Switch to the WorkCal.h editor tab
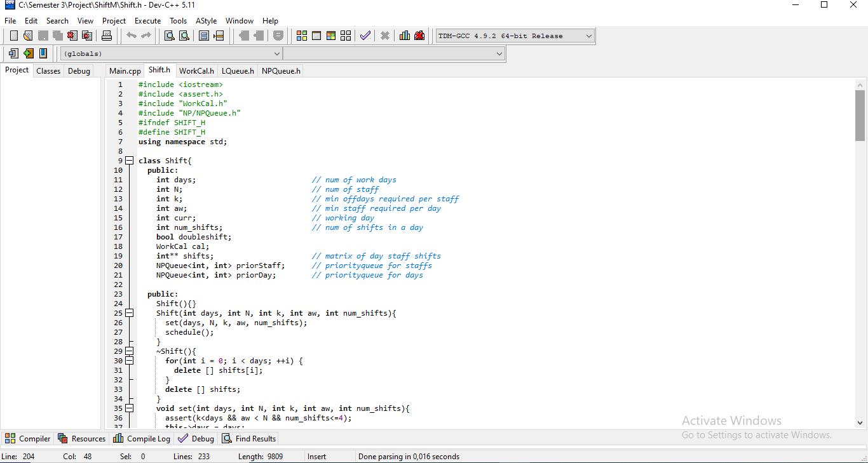The width and height of the screenshot is (868, 463). point(196,71)
